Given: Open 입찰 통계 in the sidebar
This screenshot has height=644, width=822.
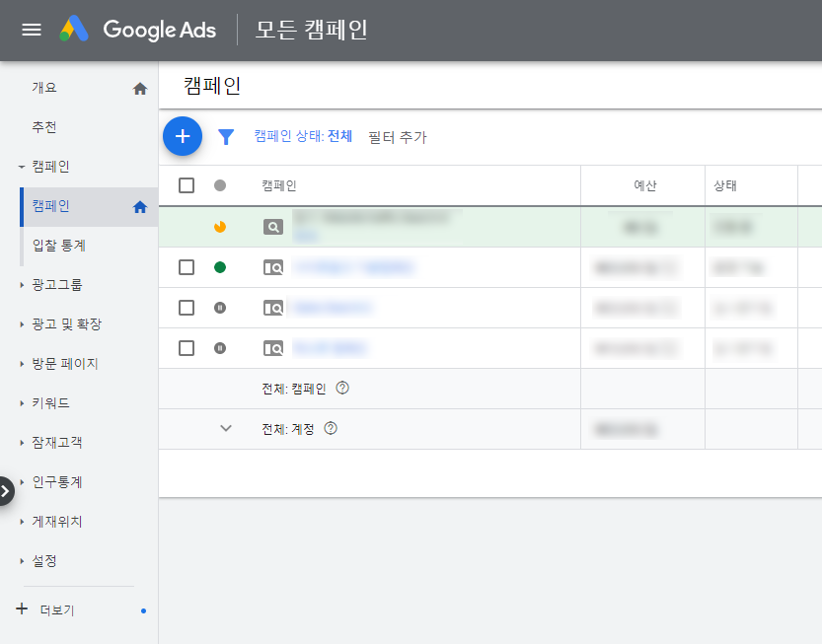Looking at the screenshot, I should (x=59, y=245).
